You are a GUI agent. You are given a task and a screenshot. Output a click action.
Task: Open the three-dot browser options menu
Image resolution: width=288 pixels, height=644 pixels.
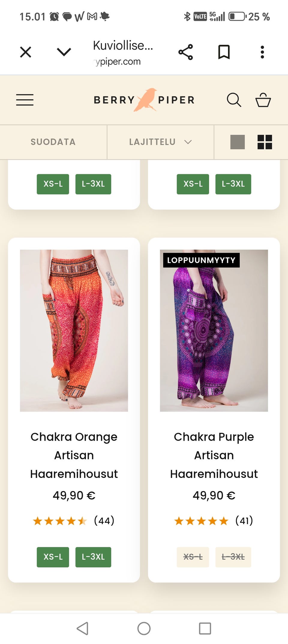click(262, 52)
